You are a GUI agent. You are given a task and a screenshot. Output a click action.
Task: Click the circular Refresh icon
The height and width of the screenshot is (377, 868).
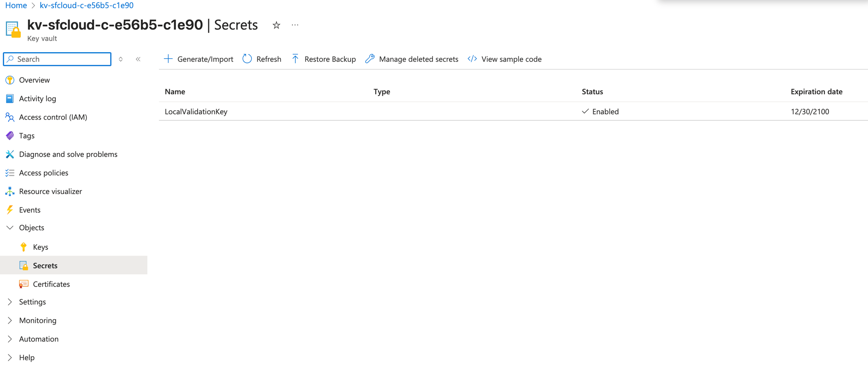pos(247,59)
